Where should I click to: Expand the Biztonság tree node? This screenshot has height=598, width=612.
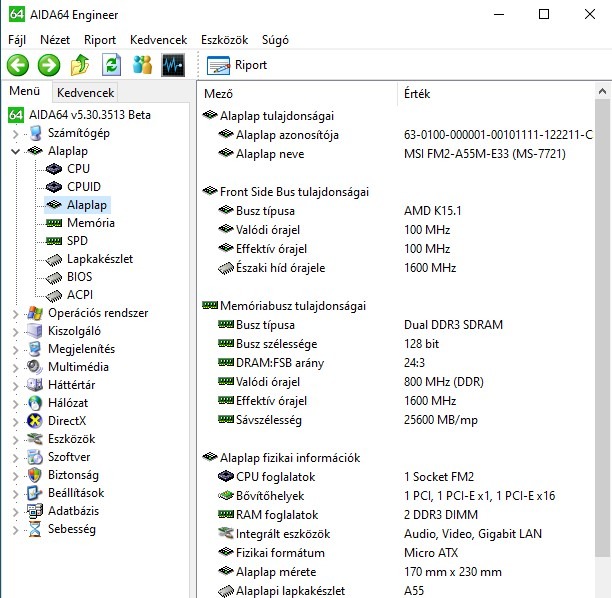click(x=15, y=476)
